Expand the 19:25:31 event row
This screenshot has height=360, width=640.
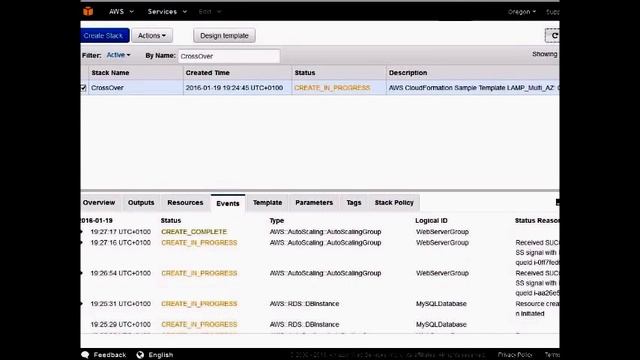pyautogui.click(x=82, y=304)
